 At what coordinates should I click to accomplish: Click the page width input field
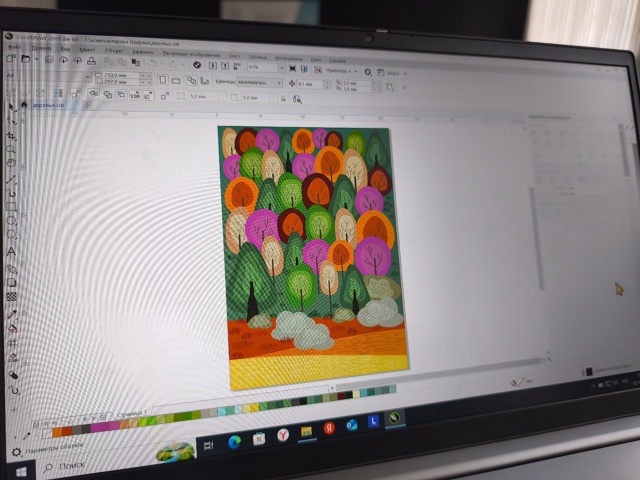pyautogui.click(x=118, y=75)
